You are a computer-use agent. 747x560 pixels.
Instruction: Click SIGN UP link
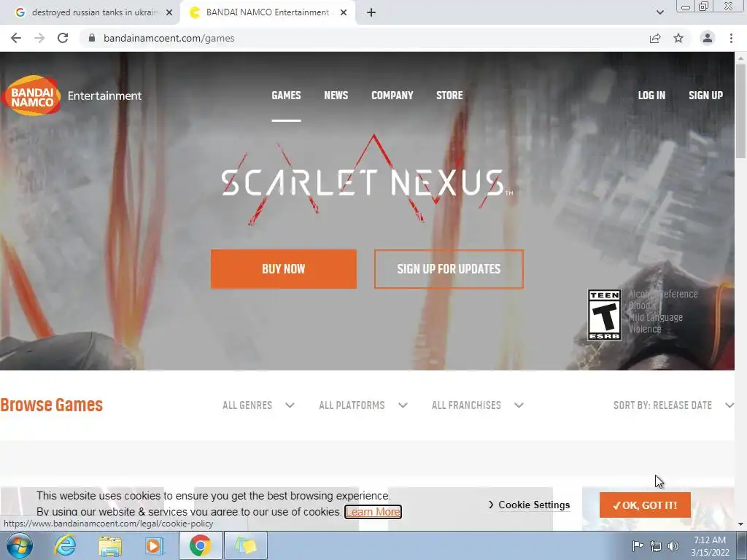point(705,96)
